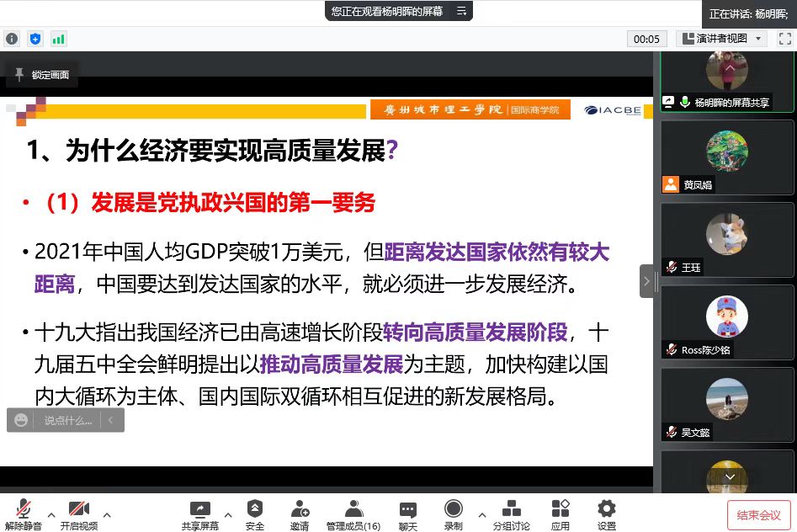Expand the audio options arrow beside 解除静音

tap(51, 514)
